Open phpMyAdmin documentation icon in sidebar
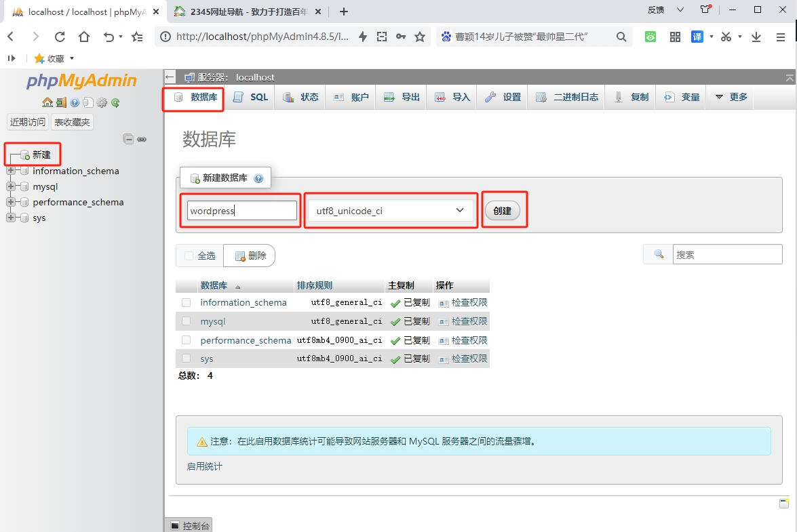Image resolution: width=797 pixels, height=532 pixels. click(75, 102)
